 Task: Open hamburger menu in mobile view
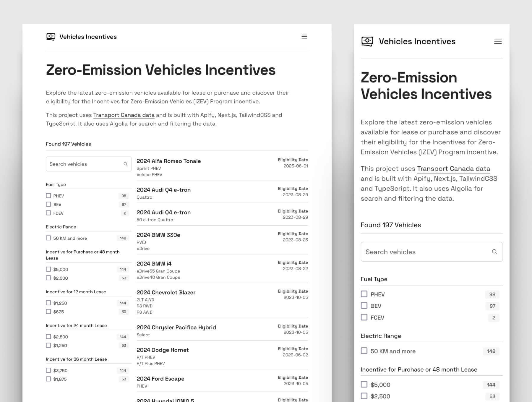(498, 41)
